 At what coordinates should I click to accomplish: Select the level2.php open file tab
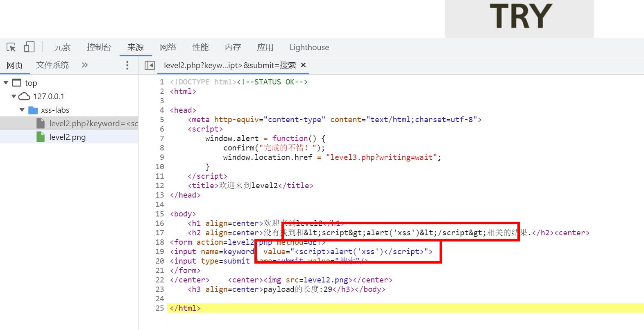tap(229, 65)
